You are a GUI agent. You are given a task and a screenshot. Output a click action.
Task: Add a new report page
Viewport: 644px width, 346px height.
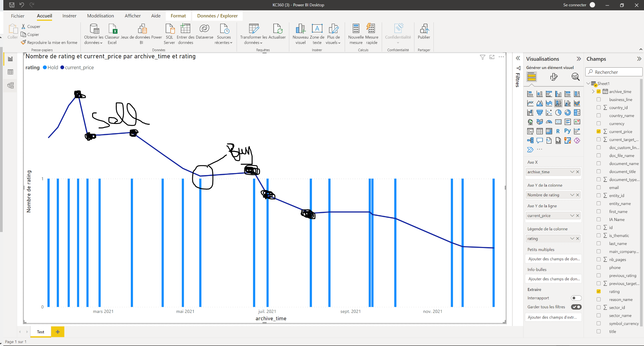pyautogui.click(x=58, y=332)
